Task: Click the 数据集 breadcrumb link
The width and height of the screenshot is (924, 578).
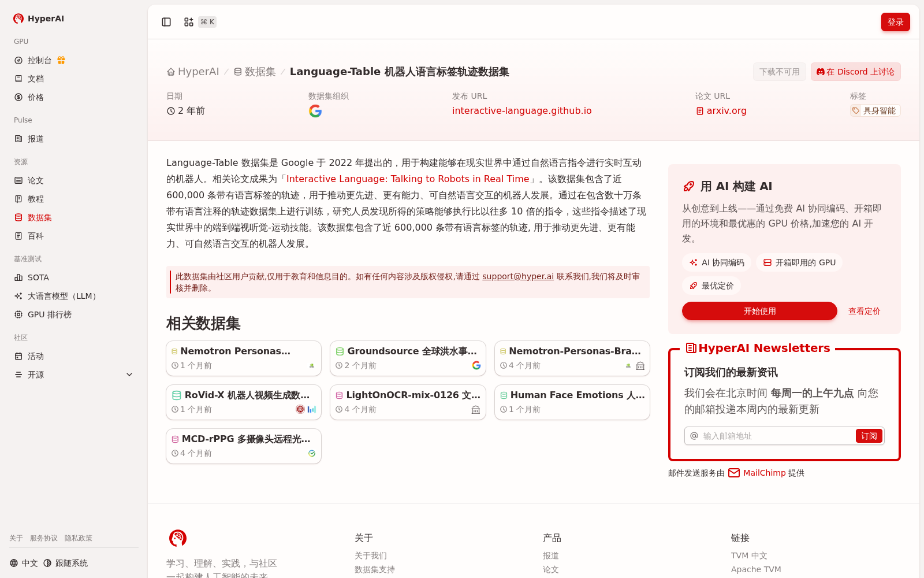Action: 255,72
